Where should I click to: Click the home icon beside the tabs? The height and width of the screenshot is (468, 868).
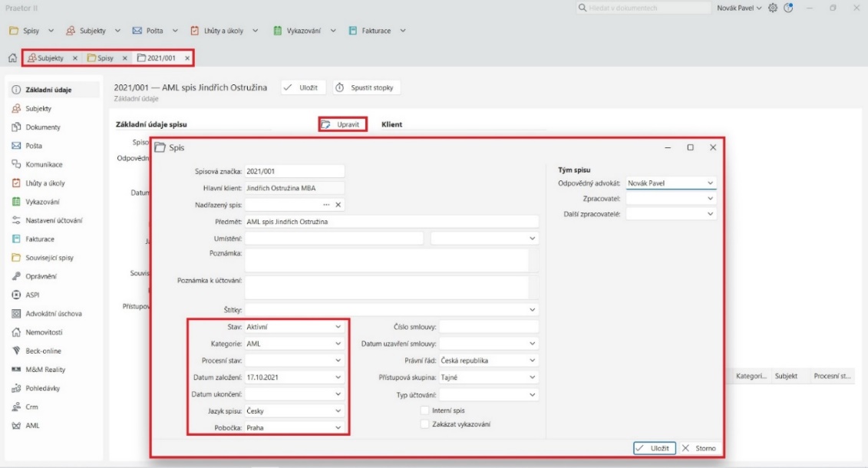tap(12, 58)
